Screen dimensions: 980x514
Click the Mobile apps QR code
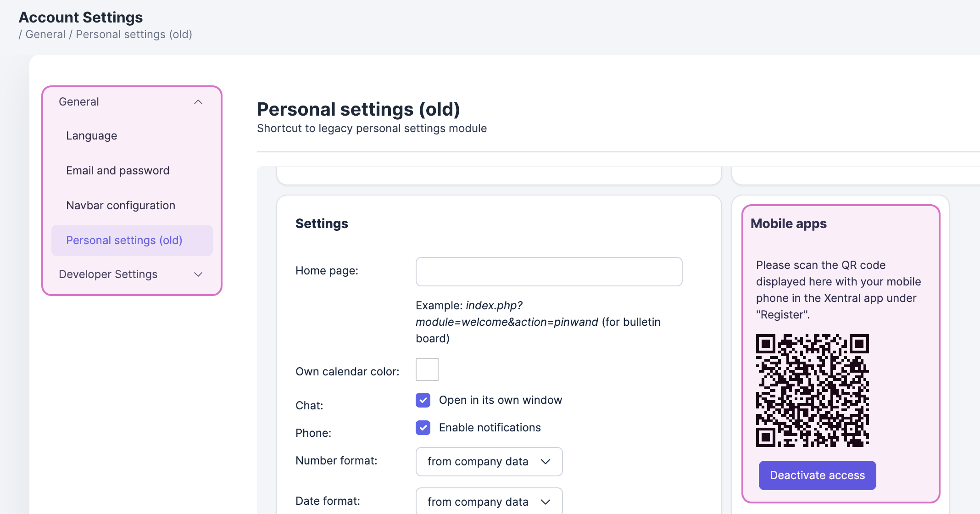(x=812, y=390)
